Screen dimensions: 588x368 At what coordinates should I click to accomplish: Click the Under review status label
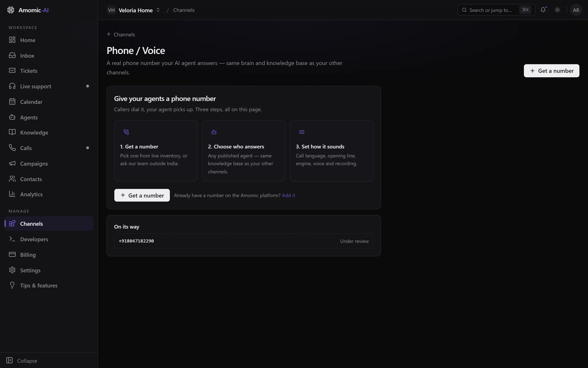click(354, 241)
